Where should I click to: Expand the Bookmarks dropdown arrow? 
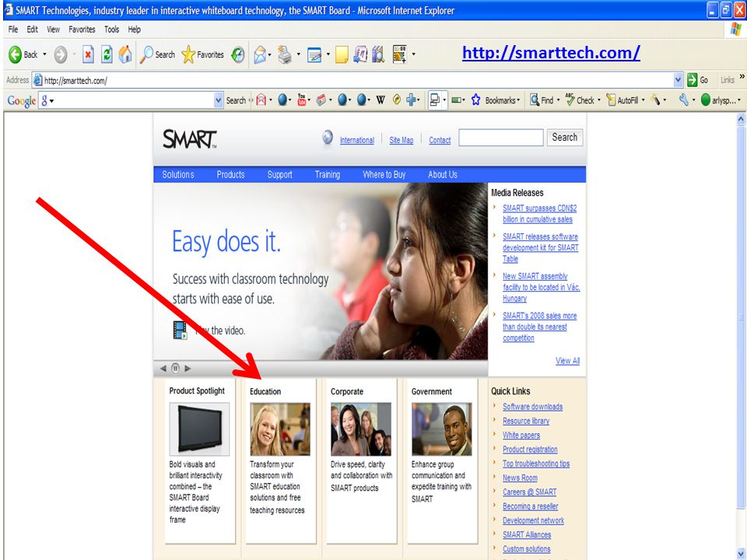coord(518,100)
